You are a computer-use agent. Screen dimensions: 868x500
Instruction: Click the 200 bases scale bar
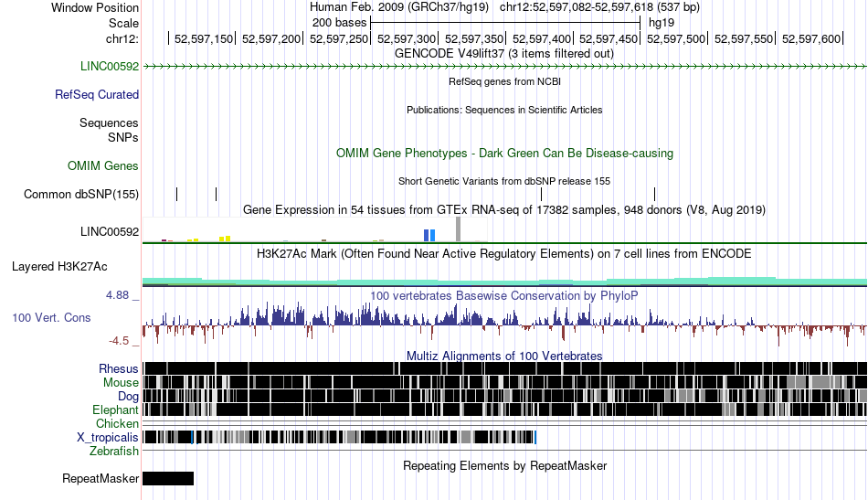[505, 23]
